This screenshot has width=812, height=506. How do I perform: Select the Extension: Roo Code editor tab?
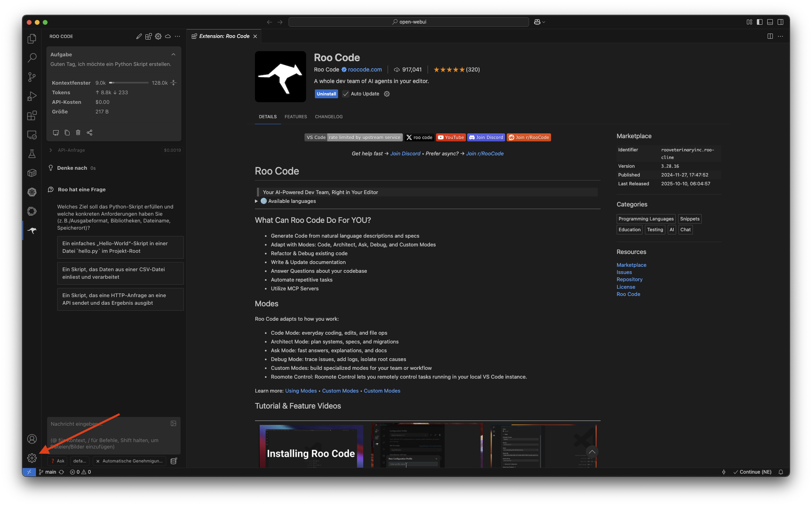(x=224, y=36)
